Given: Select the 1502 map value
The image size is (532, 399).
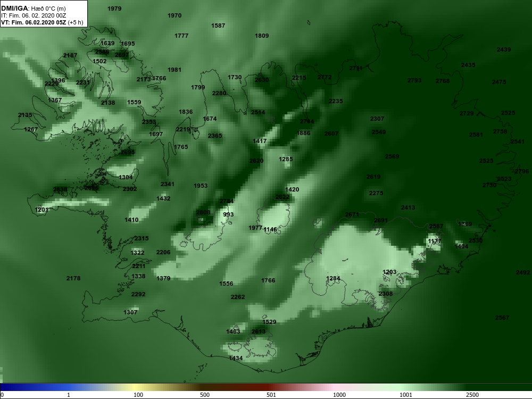Looking at the screenshot, I should point(99,61).
